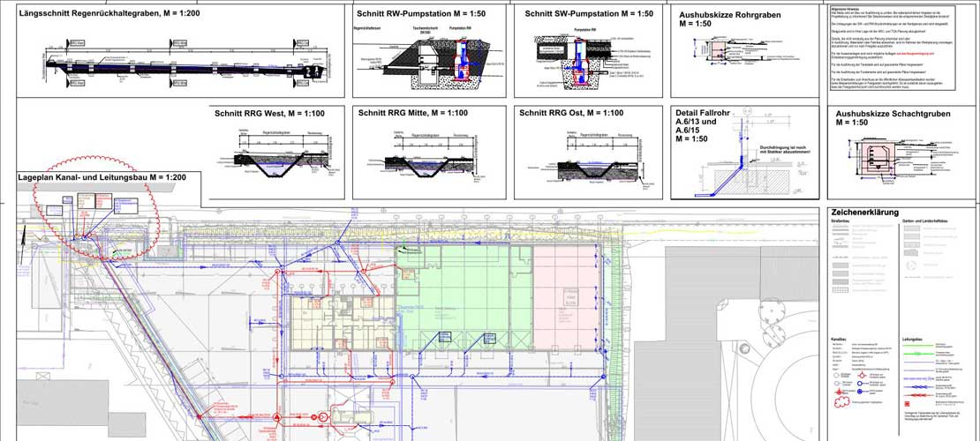
Task: Click the Schnitt SW-Pumpstation heading
Action: [x=589, y=13]
